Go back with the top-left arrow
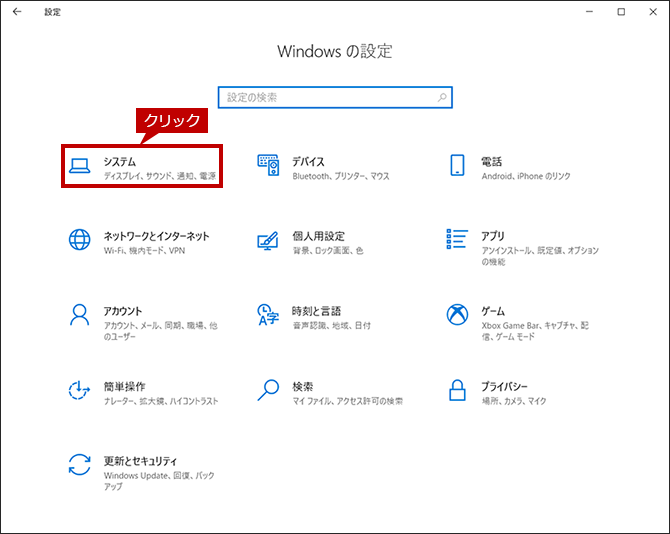 17,12
